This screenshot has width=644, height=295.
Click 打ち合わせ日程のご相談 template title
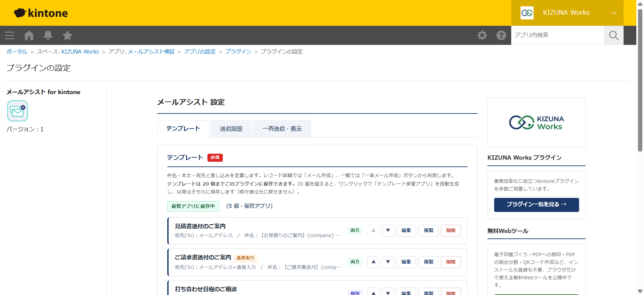click(206, 289)
